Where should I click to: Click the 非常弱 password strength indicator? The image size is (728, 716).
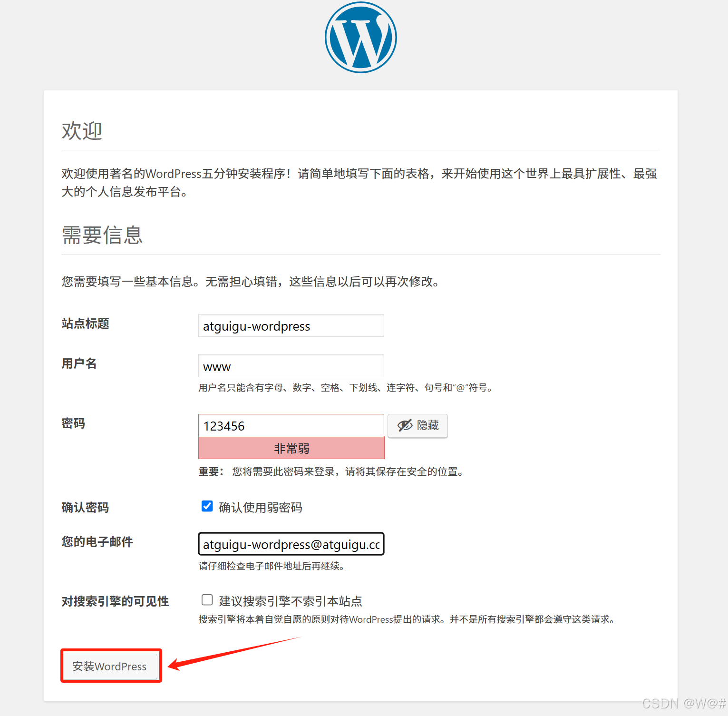click(291, 448)
